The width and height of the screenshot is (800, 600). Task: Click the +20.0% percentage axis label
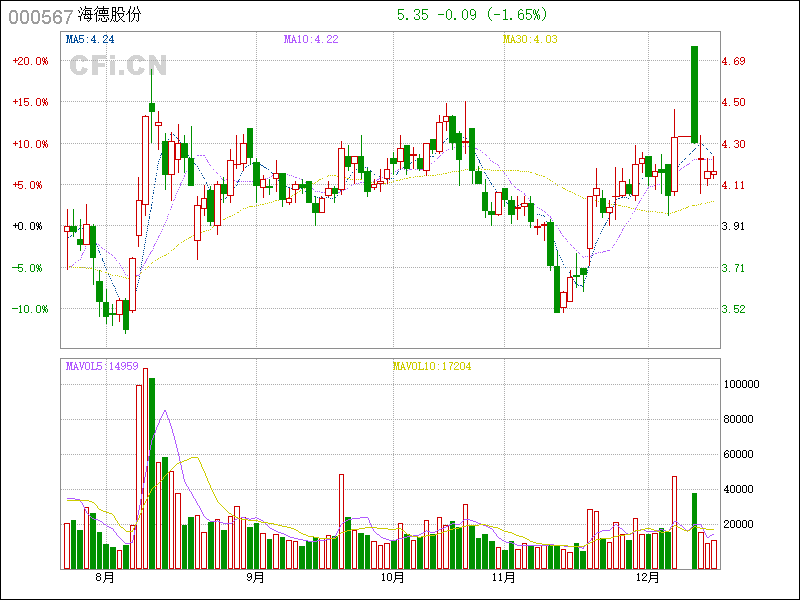coord(31,61)
